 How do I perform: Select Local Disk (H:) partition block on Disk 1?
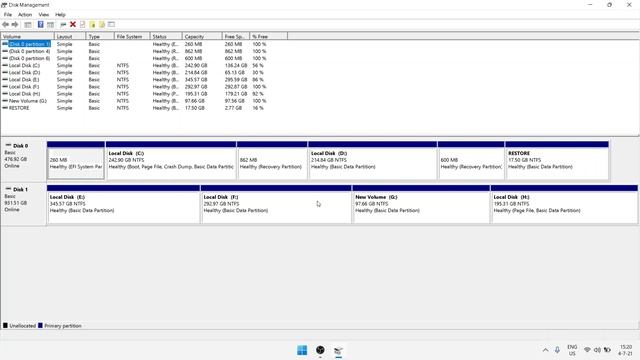tap(564, 204)
